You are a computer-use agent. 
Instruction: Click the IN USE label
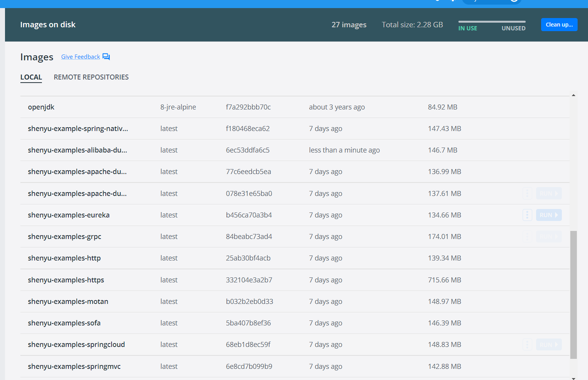(468, 28)
